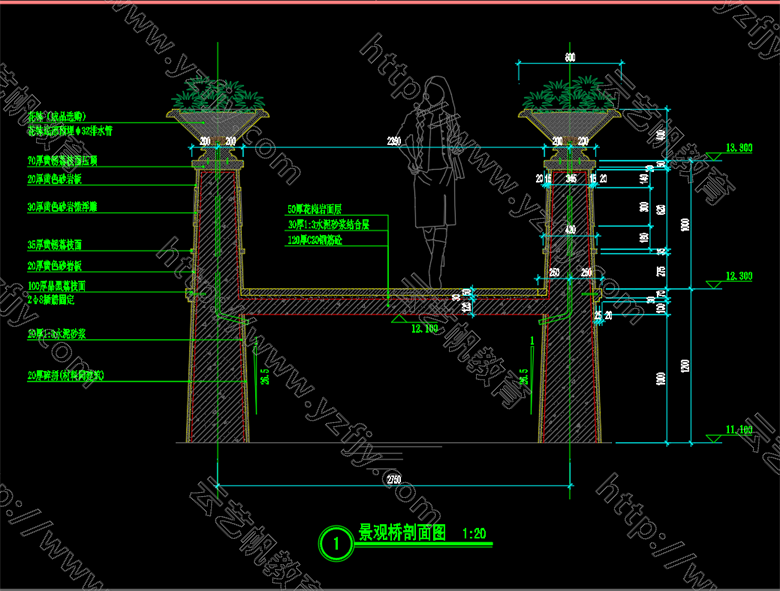Select the 景观桥剖面图 drawing title

click(402, 533)
